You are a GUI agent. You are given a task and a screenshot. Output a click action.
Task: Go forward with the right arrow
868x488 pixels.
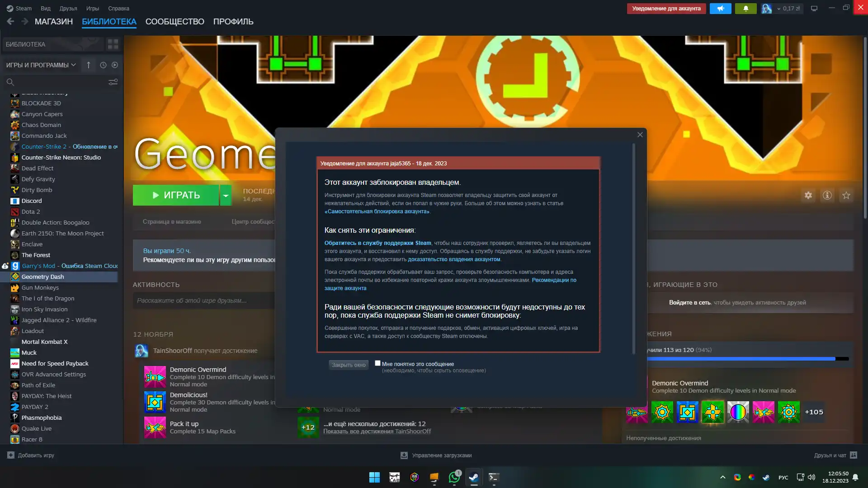(25, 21)
